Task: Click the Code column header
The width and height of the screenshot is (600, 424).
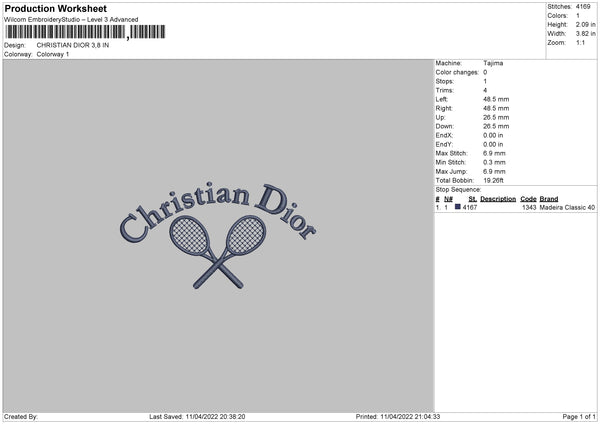Action: coord(528,199)
